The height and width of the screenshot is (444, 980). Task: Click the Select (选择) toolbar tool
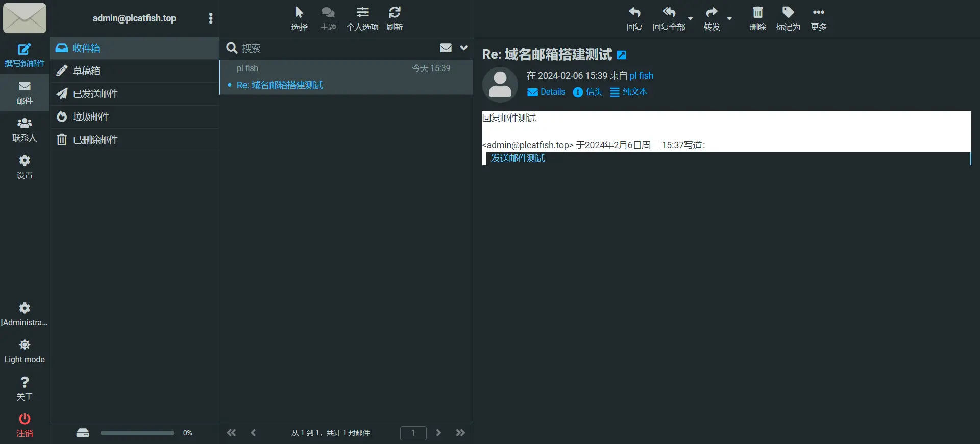pos(299,19)
